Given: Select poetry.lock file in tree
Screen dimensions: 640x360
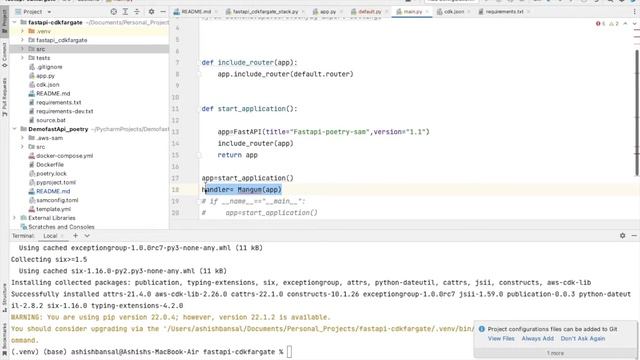Looking at the screenshot, I should (51, 173).
